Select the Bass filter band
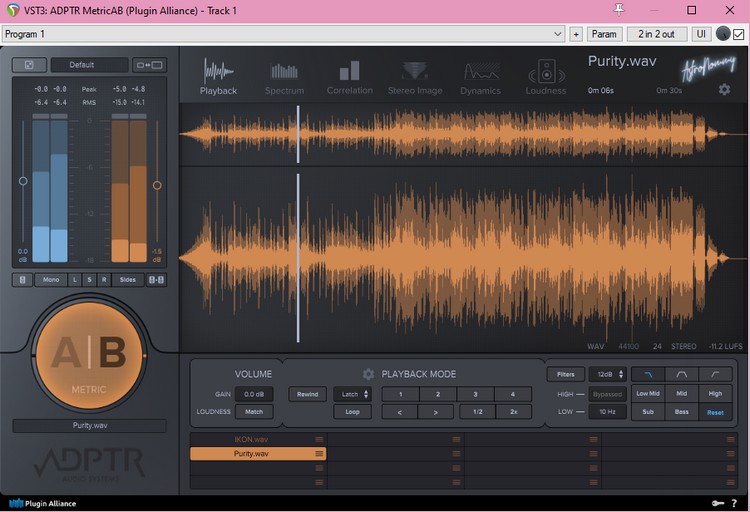750x512 pixels. (682, 412)
